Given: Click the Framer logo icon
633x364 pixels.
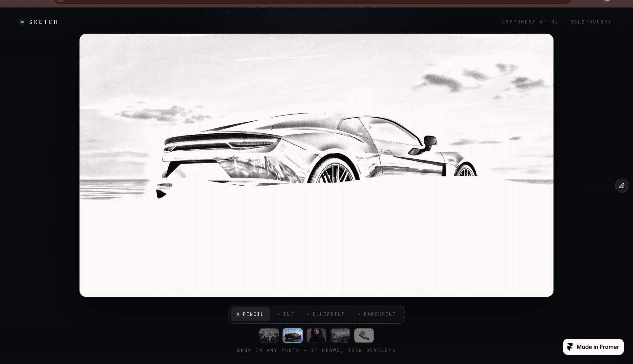Looking at the screenshot, I should [x=570, y=347].
